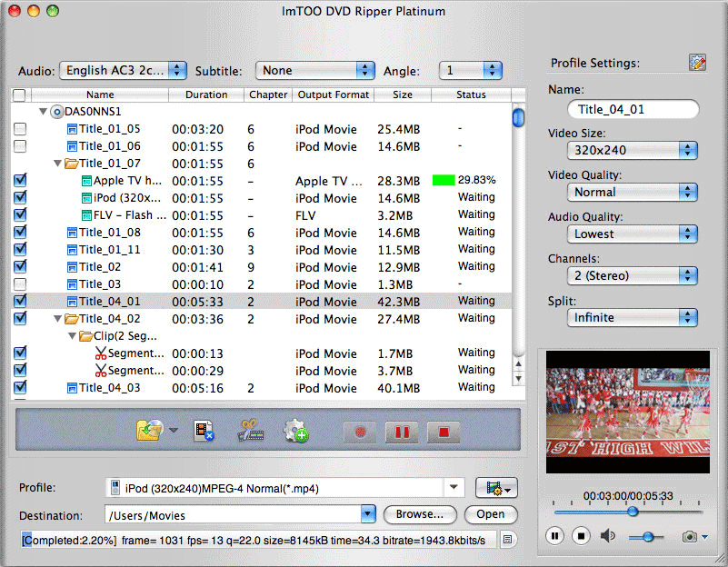The height and width of the screenshot is (567, 728).
Task: Open the Audio track dropdown
Action: click(123, 71)
